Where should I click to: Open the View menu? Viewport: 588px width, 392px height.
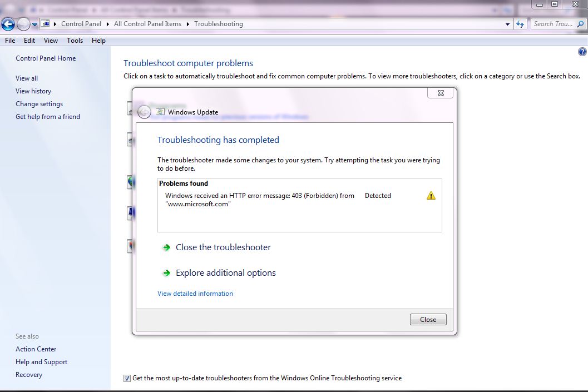(51, 41)
